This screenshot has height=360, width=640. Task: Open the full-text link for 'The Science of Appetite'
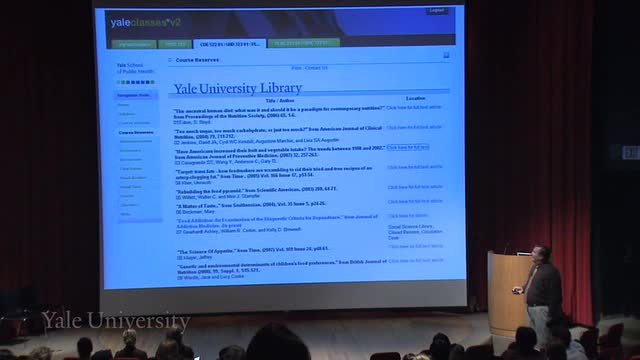click(x=416, y=247)
